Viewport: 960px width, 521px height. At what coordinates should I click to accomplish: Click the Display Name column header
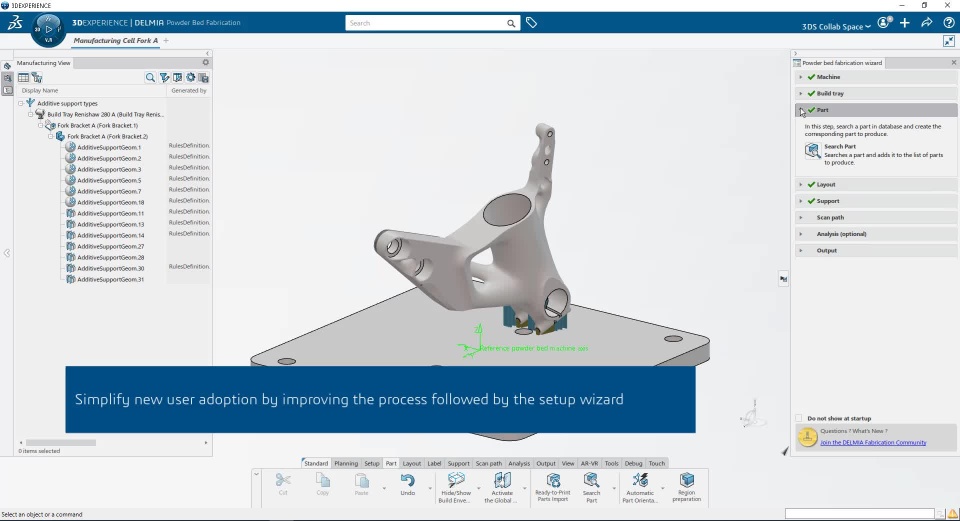40,91
